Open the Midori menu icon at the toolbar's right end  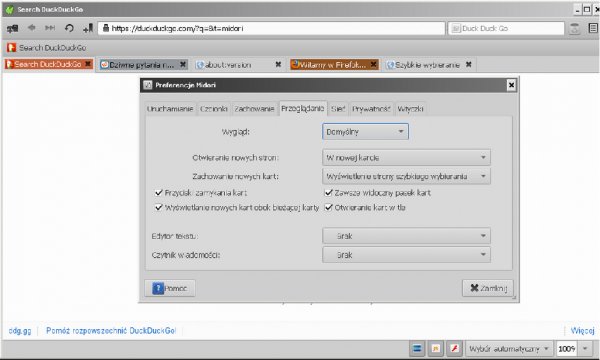point(593,28)
